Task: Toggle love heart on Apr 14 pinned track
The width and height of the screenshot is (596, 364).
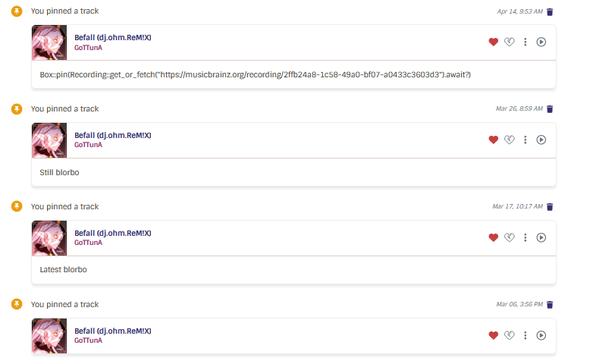Action: coord(494,42)
